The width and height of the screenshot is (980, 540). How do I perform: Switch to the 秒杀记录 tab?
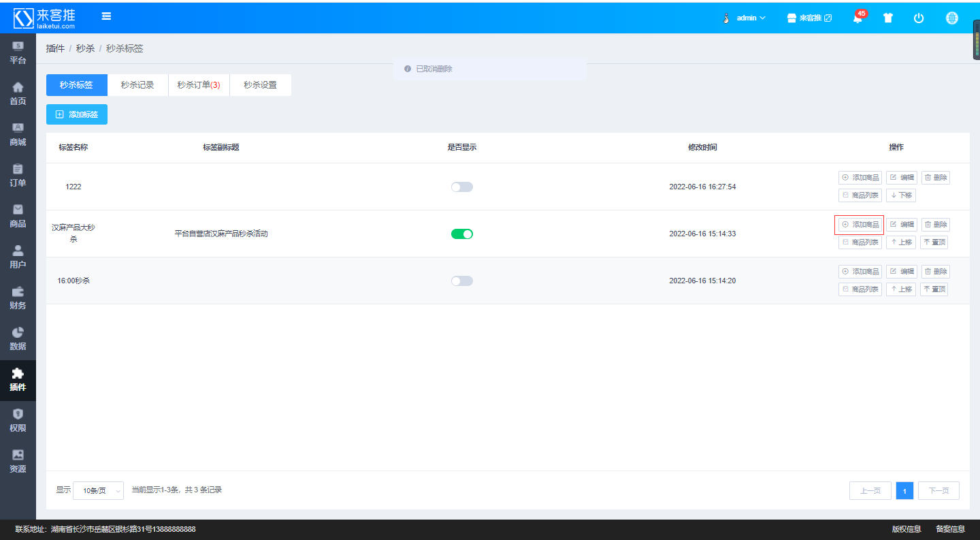click(137, 85)
